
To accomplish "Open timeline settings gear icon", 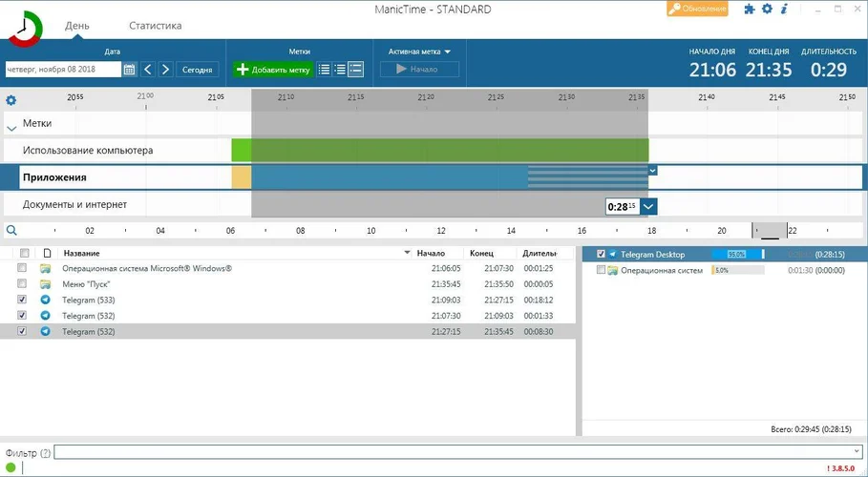I will pyautogui.click(x=11, y=100).
